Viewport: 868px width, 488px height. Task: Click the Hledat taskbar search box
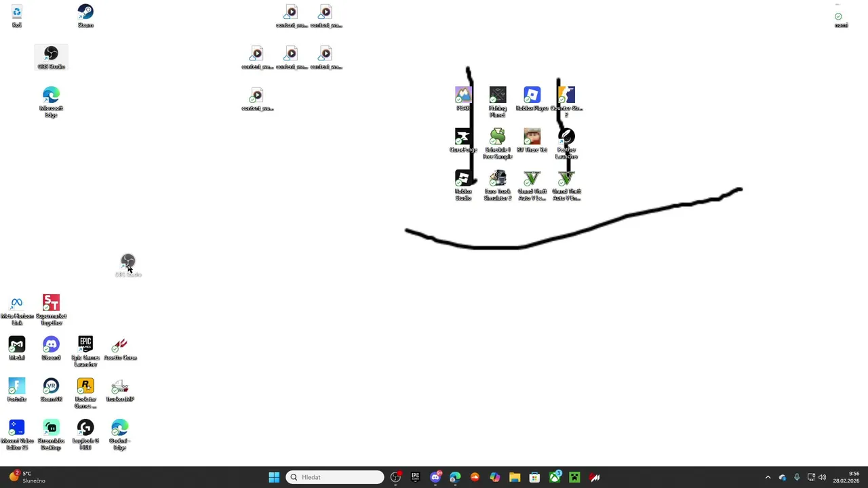click(335, 477)
